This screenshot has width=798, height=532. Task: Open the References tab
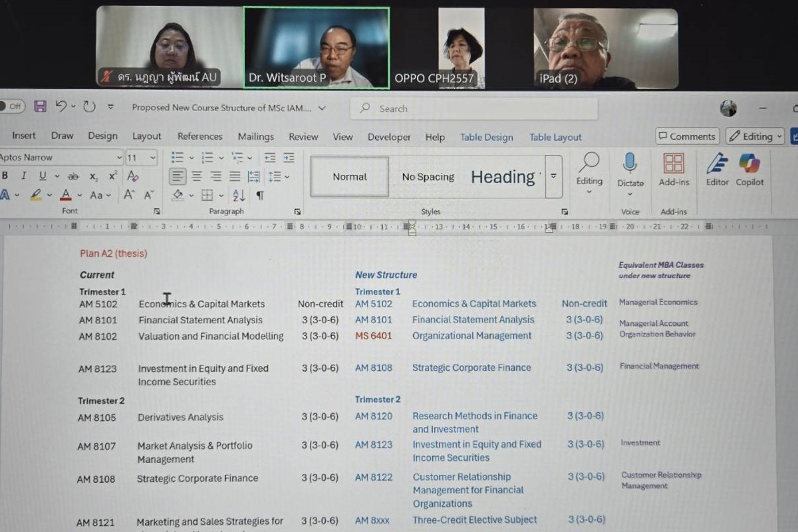(x=199, y=136)
